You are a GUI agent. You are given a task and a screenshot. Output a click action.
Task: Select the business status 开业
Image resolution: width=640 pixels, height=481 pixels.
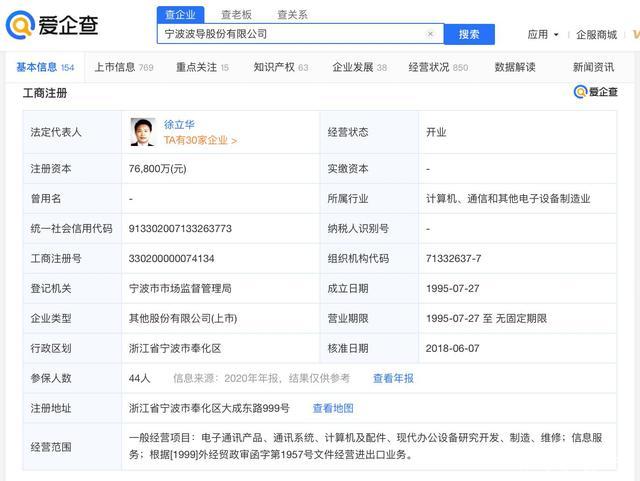click(436, 132)
